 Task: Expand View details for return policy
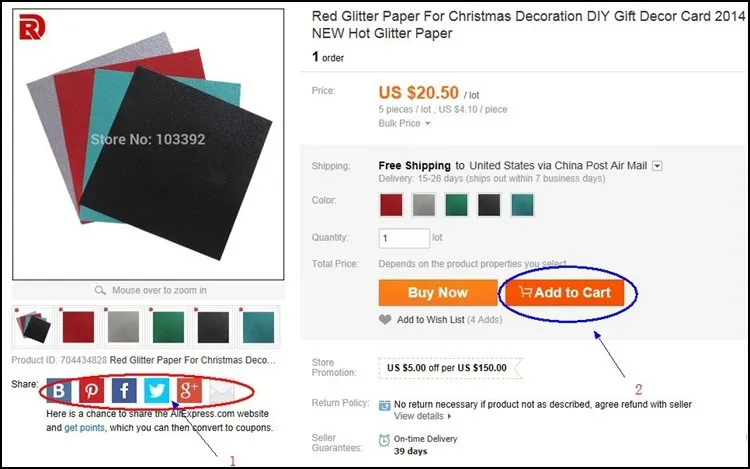(422, 416)
